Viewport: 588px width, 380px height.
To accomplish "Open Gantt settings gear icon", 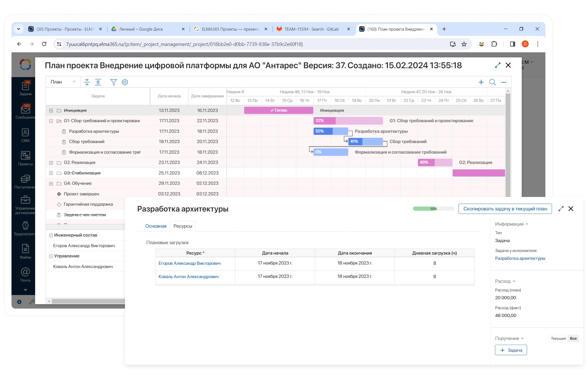I will 125,82.
